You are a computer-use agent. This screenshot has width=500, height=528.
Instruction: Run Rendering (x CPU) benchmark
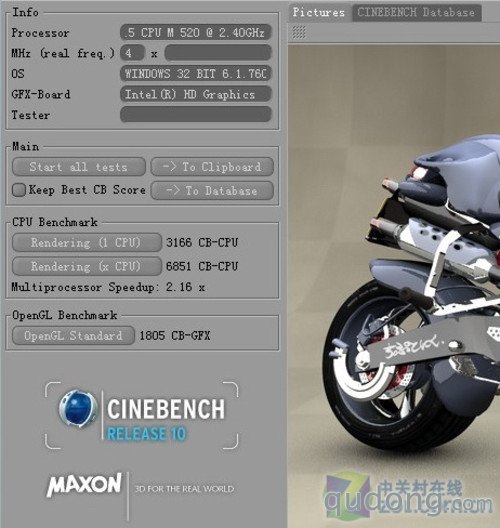tap(87, 266)
